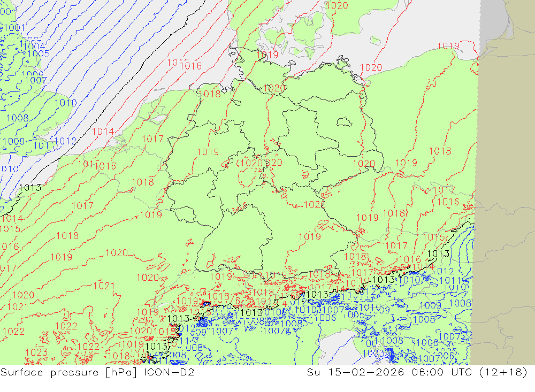The width and height of the screenshot is (535, 392).
Task: Click the blue "1004" isobar label
Action: coord(34,45)
